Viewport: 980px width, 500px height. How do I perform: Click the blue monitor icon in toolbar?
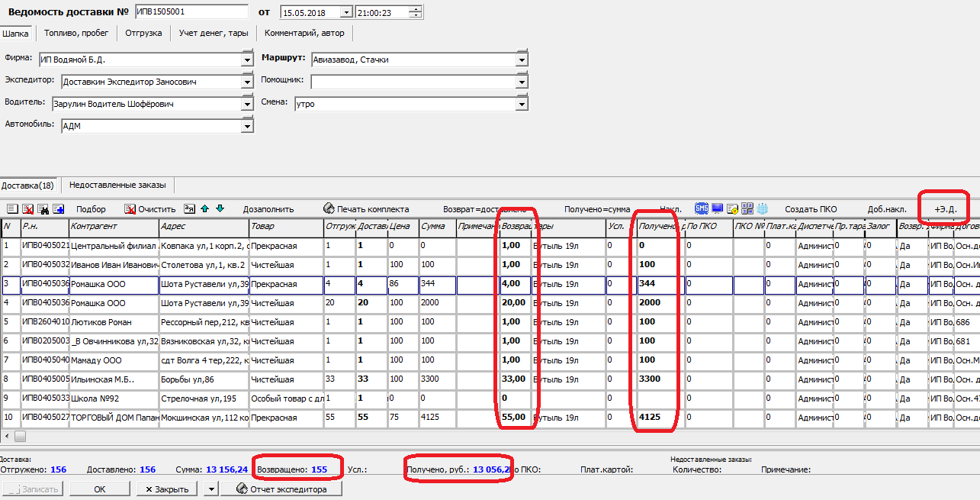pyautogui.click(x=717, y=208)
